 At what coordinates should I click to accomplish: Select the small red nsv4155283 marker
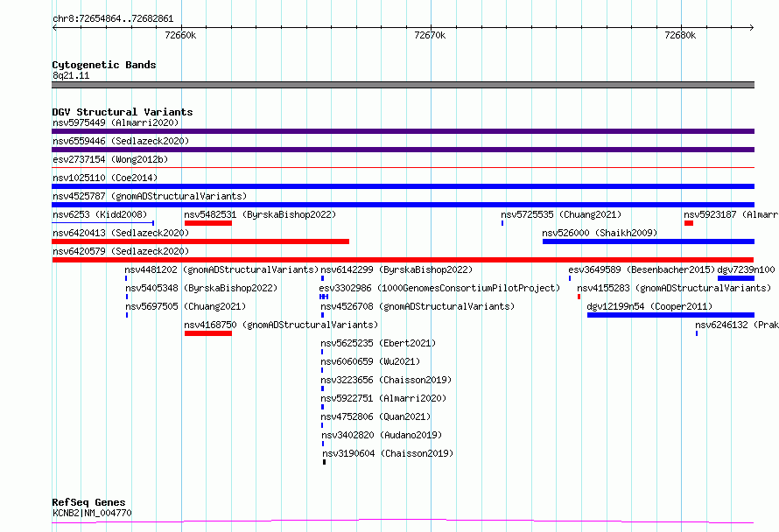pyautogui.click(x=579, y=297)
